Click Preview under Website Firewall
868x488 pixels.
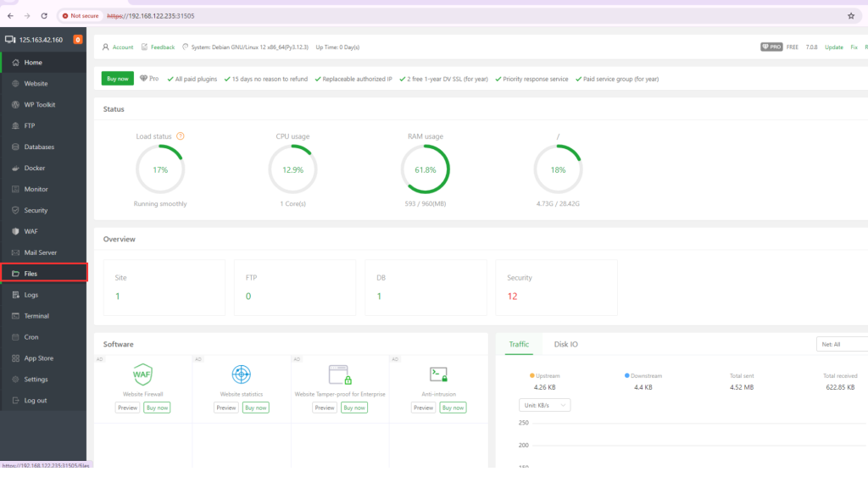pos(128,408)
